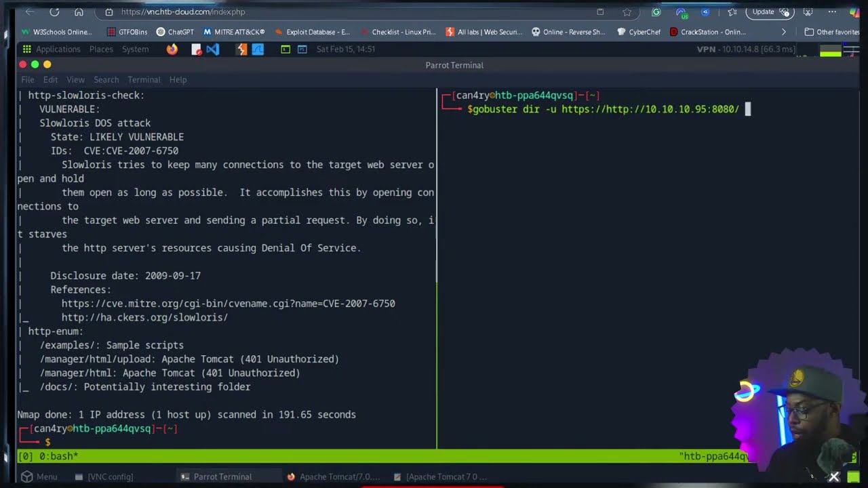Open the terminal Search menu
The width and height of the screenshot is (868, 488).
[x=106, y=80]
